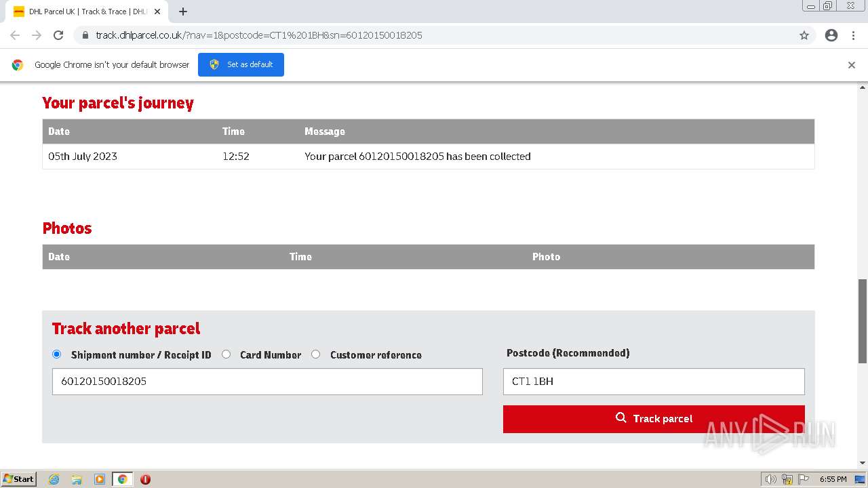Viewport: 868px width, 488px height.
Task: Open the Chrome three-dot menu
Action: pos(853,35)
